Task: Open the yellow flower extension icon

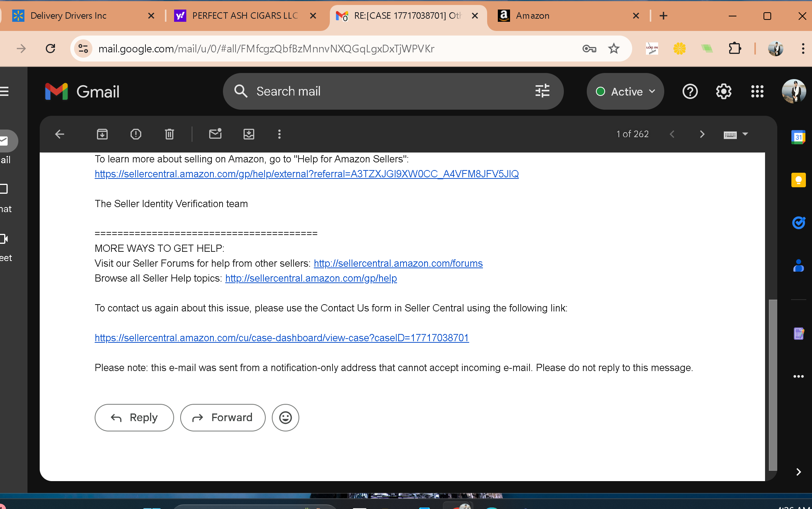Action: [x=680, y=49]
